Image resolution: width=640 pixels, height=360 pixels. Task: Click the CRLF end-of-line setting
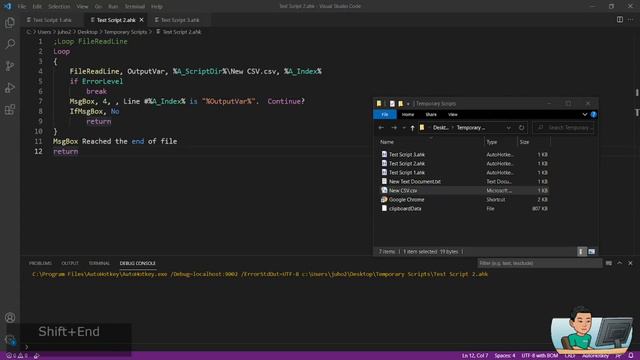(x=570, y=356)
